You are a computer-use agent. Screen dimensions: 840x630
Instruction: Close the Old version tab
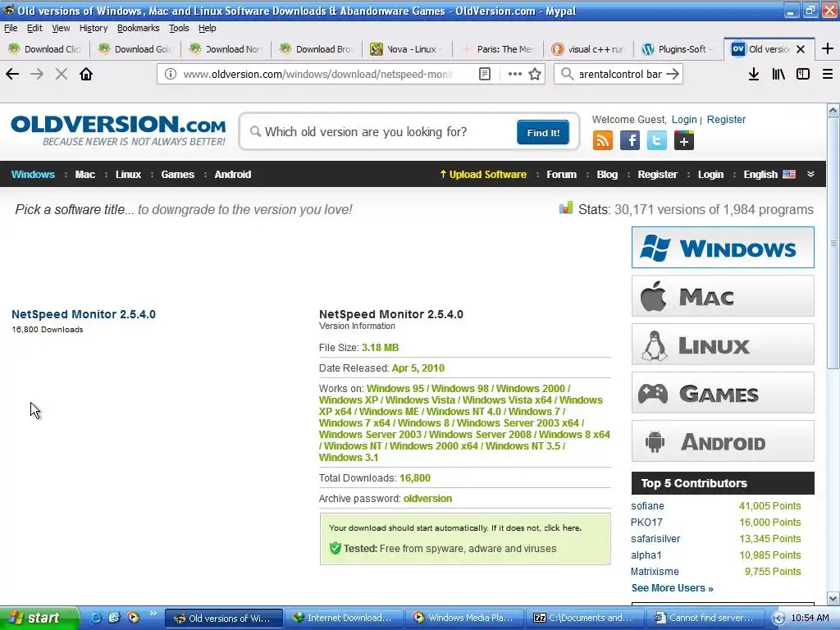point(801,49)
